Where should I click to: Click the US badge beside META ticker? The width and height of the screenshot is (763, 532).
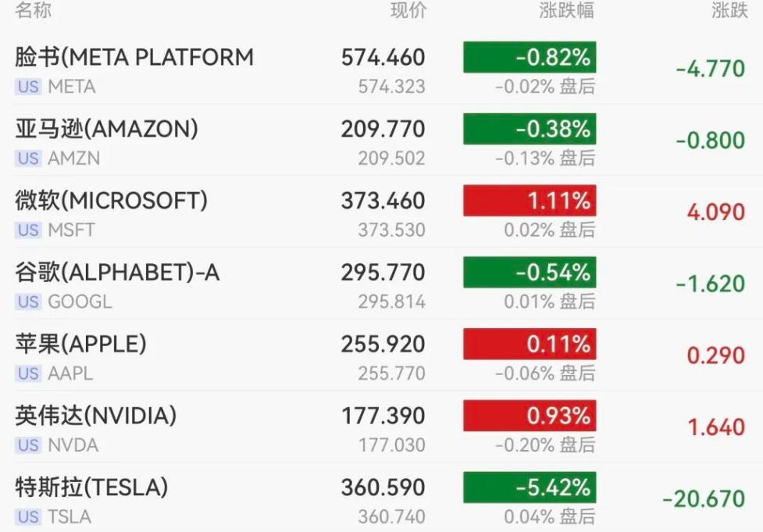point(28,87)
